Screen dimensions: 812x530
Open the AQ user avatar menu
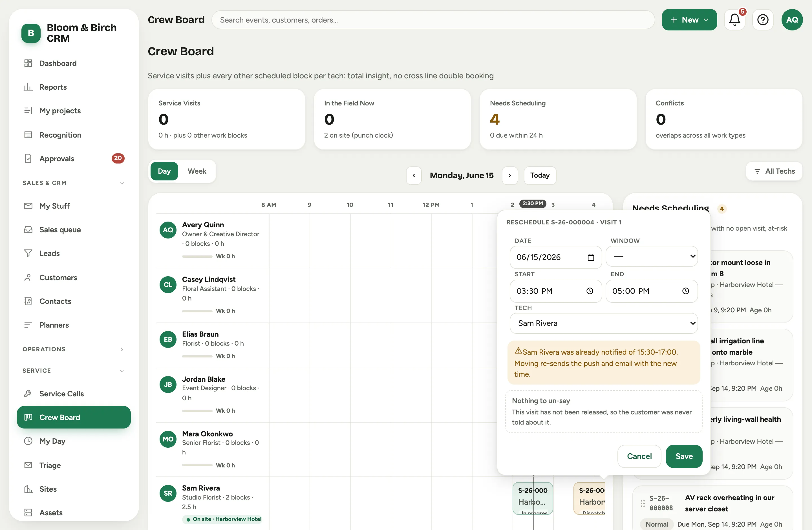click(x=792, y=20)
